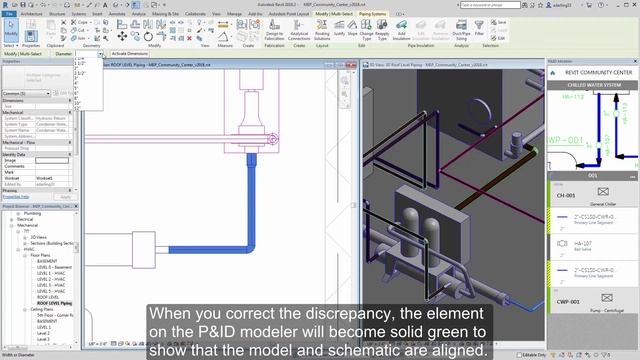Select the BASEMENT floor plan

47,261
